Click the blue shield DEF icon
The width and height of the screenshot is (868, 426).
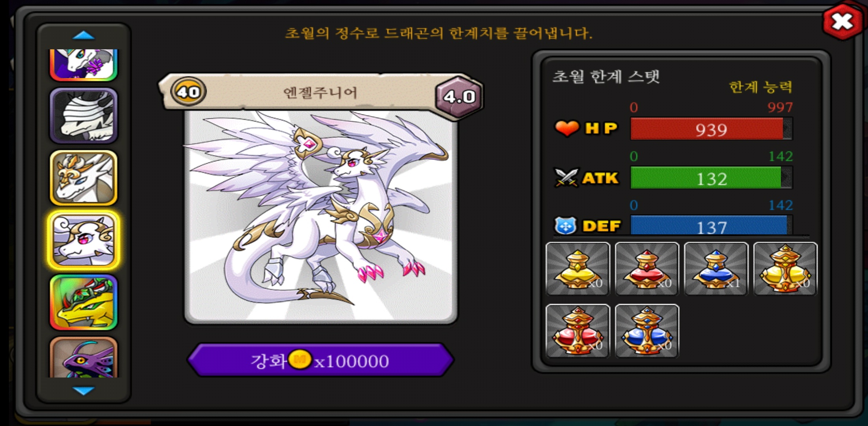565,226
